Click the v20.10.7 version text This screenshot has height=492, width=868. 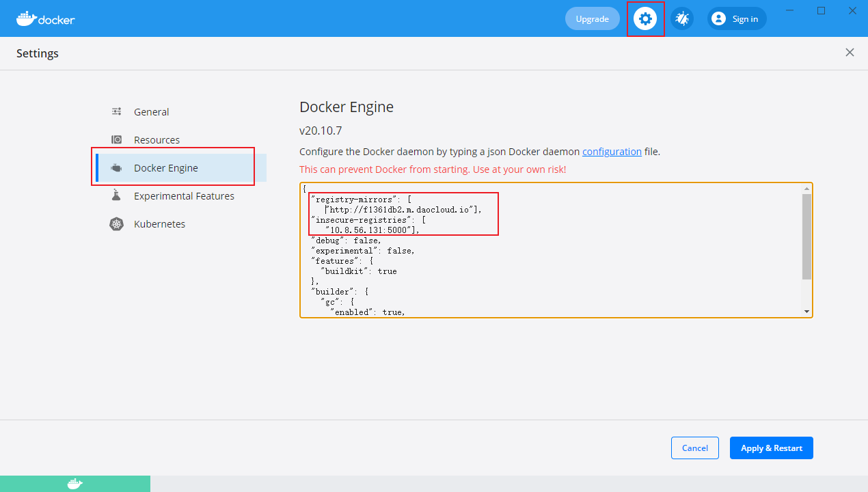click(x=321, y=131)
